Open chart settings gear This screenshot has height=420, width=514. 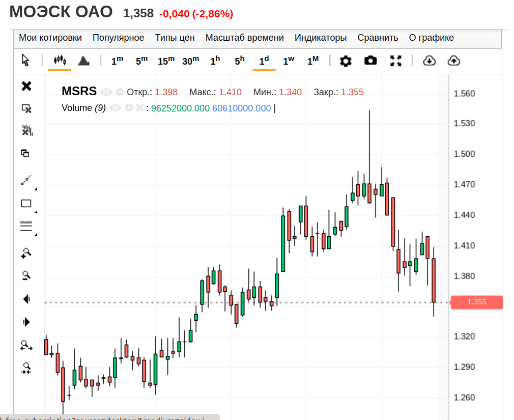tap(346, 61)
